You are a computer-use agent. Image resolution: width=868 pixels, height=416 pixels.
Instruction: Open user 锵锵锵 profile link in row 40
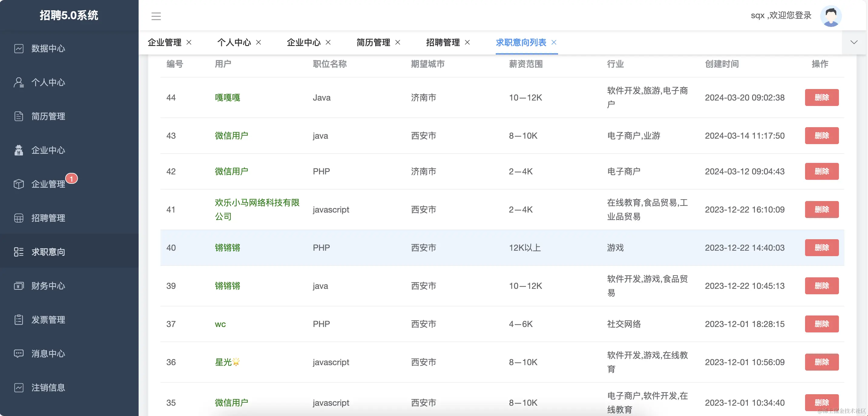coord(228,248)
